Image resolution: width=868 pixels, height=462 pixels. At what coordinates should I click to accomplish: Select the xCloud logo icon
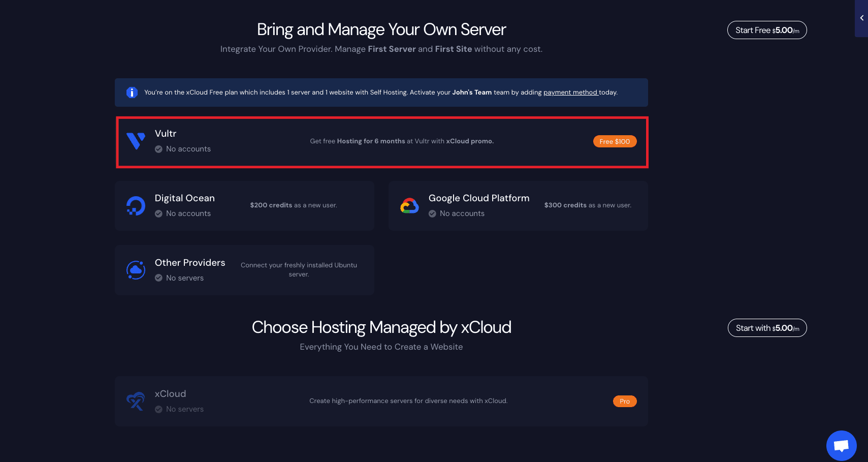point(136,401)
